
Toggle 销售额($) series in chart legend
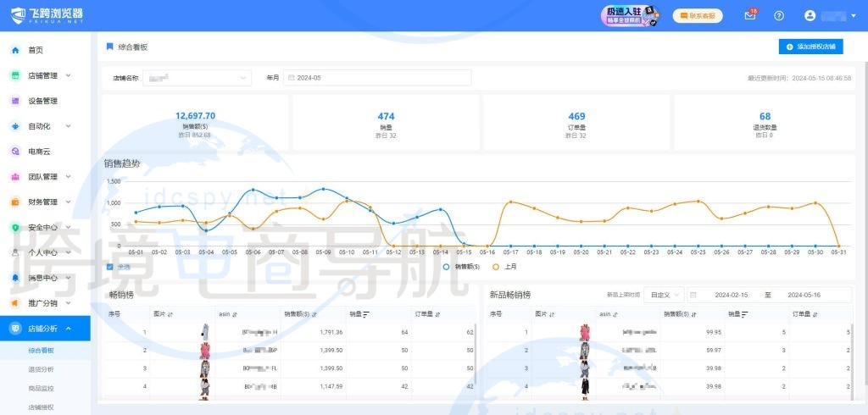(x=464, y=267)
